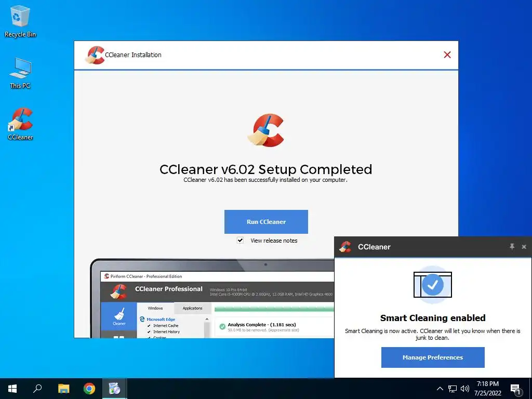Show hidden system tray icons
532x399 pixels.
(x=440, y=389)
